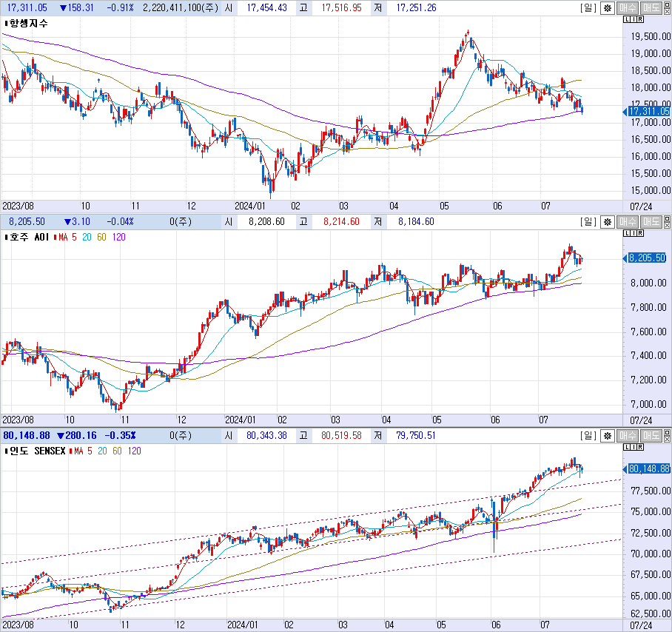Maximize the 호주 AOI chart panel
The height and width of the screenshot is (632, 672).
click(668, 218)
